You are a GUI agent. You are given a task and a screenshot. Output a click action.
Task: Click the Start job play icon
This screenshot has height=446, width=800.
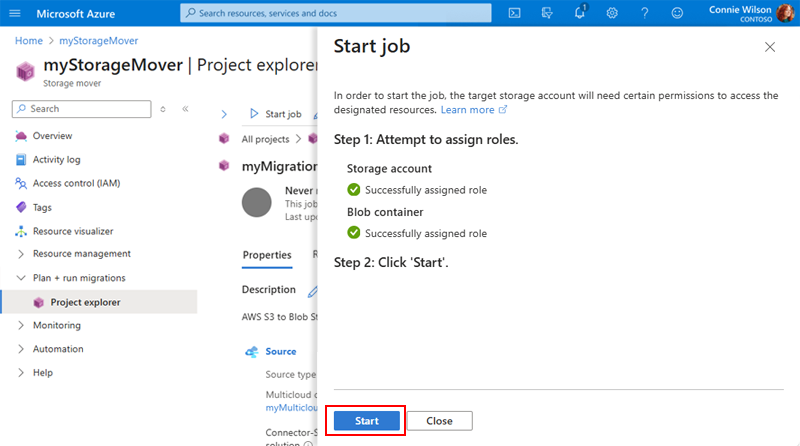point(254,114)
